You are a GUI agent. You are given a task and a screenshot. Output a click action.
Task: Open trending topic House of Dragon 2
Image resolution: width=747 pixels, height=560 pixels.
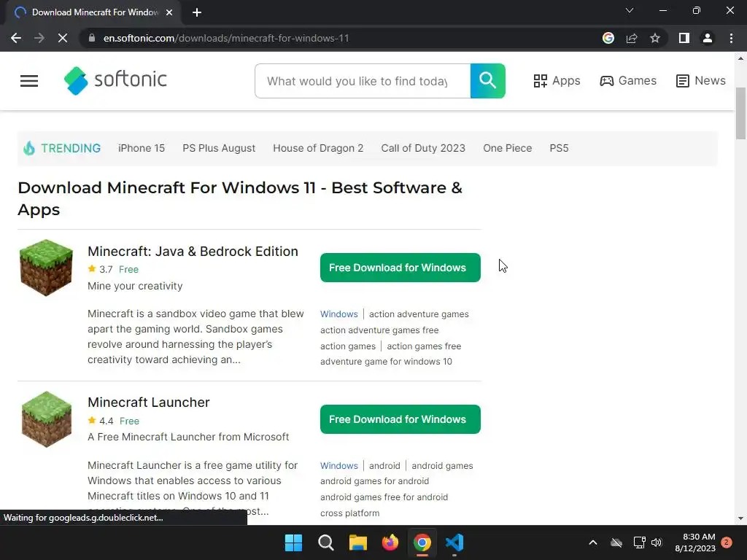click(x=318, y=148)
